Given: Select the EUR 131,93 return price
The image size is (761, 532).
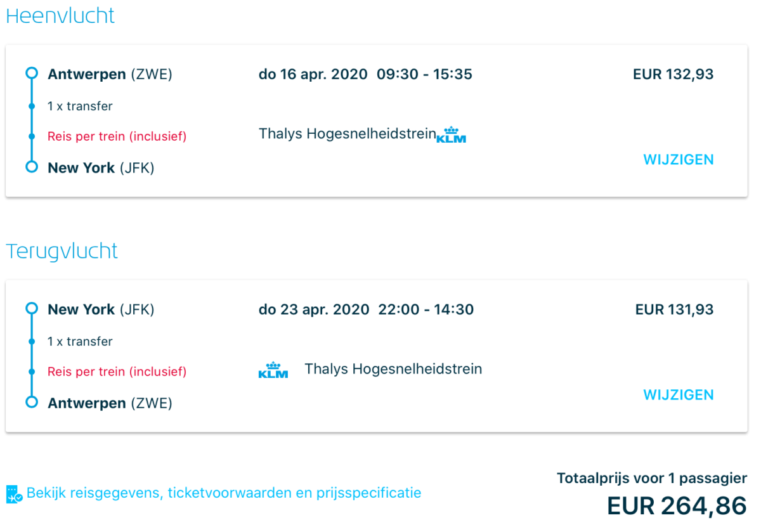Looking at the screenshot, I should pyautogui.click(x=674, y=309).
